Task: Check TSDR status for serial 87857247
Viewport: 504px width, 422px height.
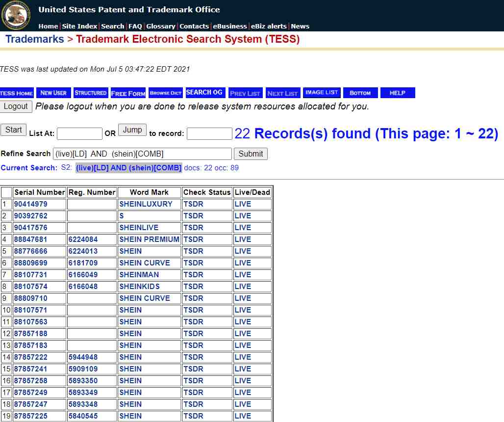Action: click(193, 404)
